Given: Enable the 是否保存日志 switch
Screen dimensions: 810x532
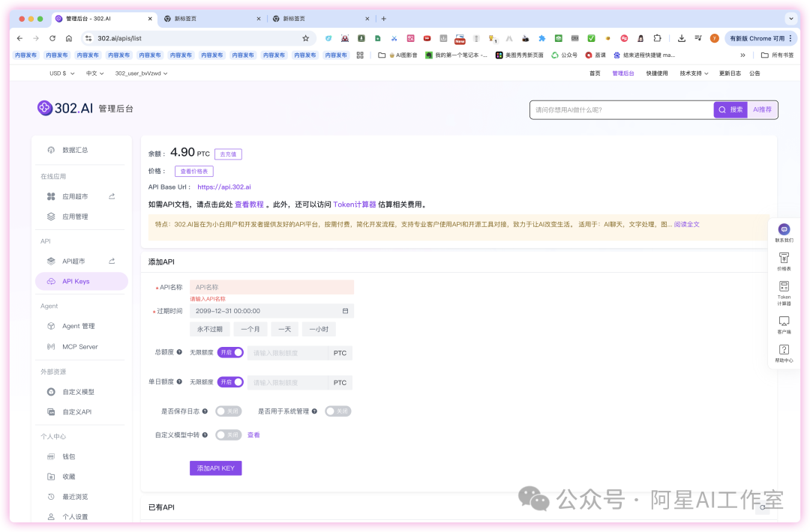Looking at the screenshot, I should tap(228, 411).
